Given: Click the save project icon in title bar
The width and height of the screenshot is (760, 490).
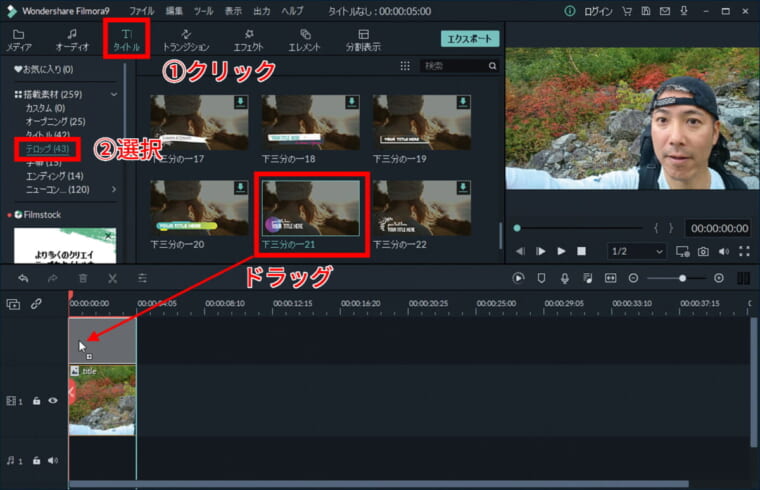Looking at the screenshot, I should pos(646,11).
